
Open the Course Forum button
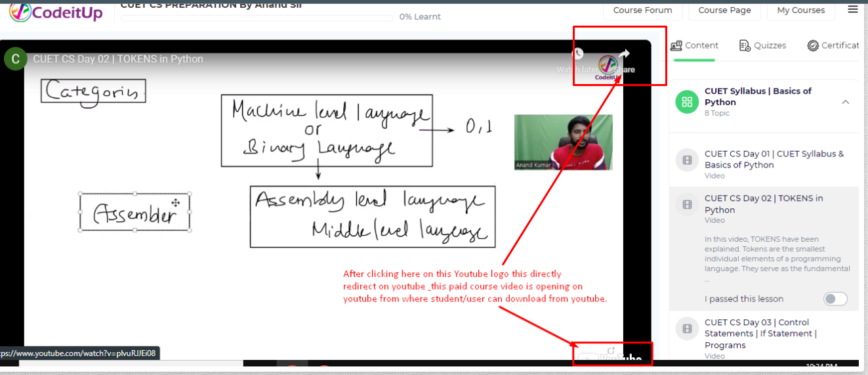(x=642, y=11)
